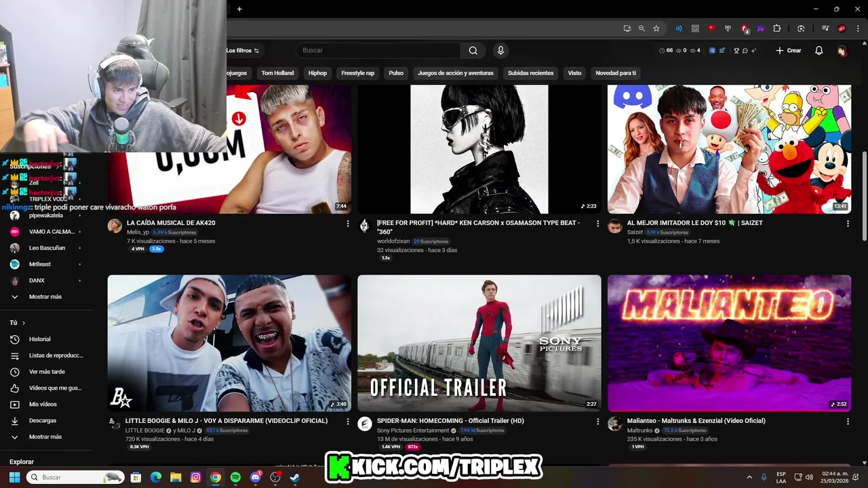Click the red heart YouTube extension icon
Screen dimensions: 868x488
tap(711, 28)
